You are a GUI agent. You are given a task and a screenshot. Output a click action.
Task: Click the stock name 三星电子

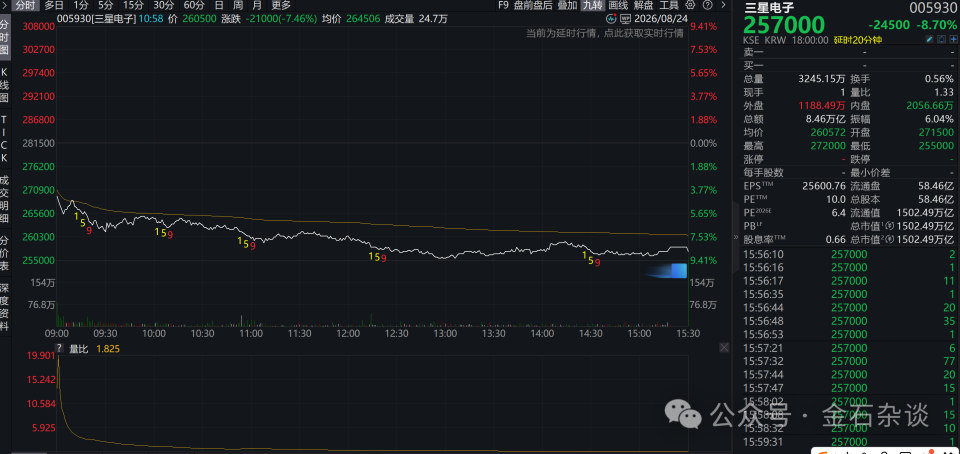768,7
